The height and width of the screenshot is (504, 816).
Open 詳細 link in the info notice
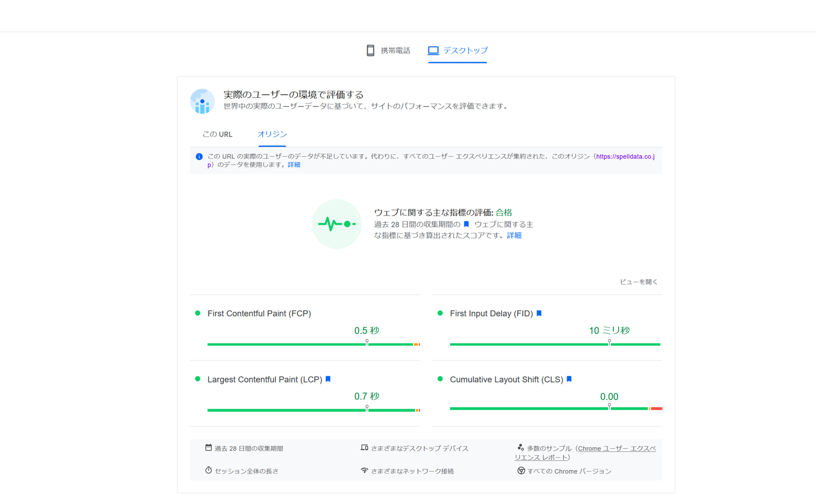294,165
